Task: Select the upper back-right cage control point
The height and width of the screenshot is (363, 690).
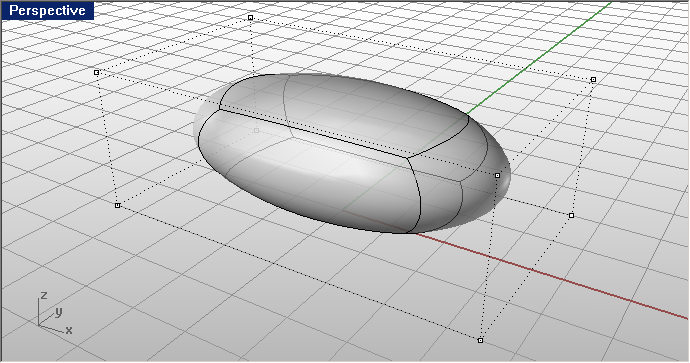Action: (593, 80)
